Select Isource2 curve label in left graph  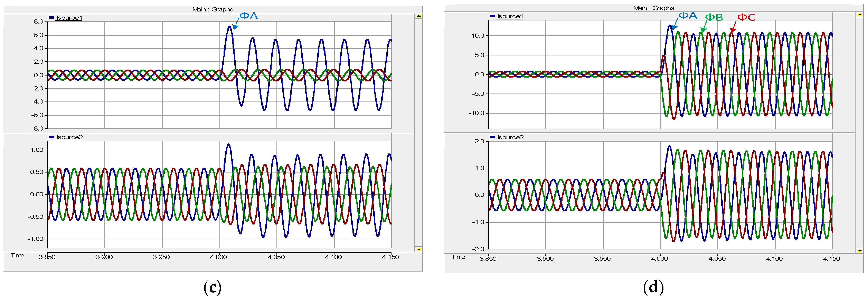(x=69, y=137)
